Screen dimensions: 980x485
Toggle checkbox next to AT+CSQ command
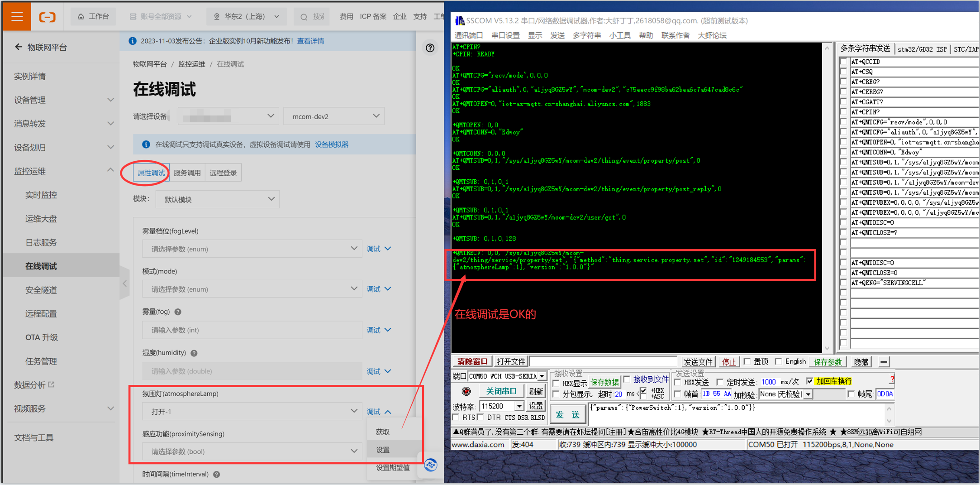pos(843,72)
